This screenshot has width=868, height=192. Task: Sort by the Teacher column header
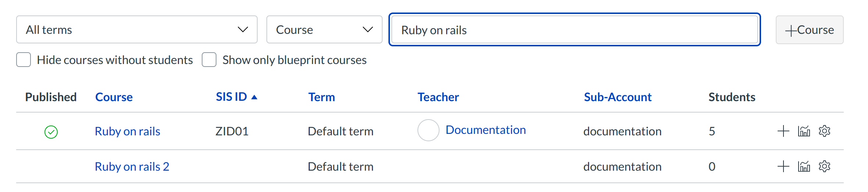point(438,97)
